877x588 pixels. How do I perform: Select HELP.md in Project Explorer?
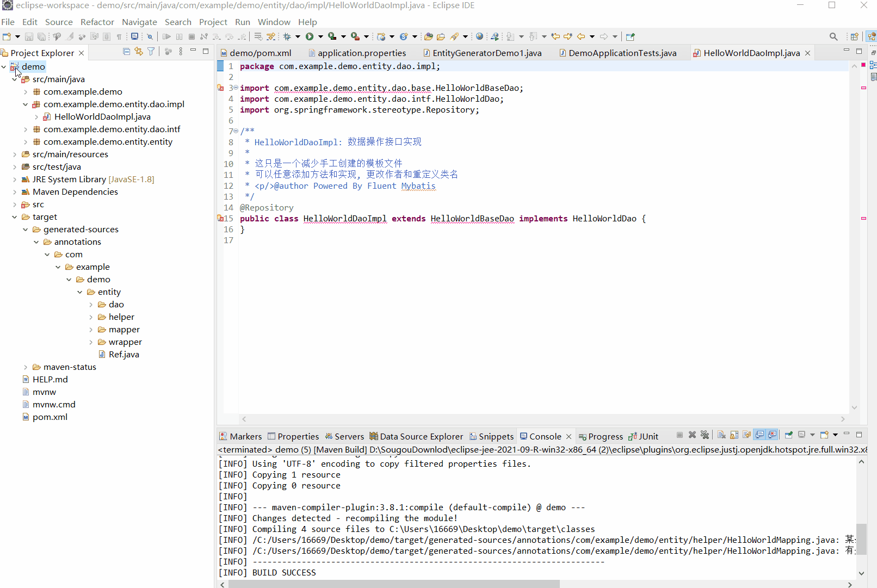point(50,380)
